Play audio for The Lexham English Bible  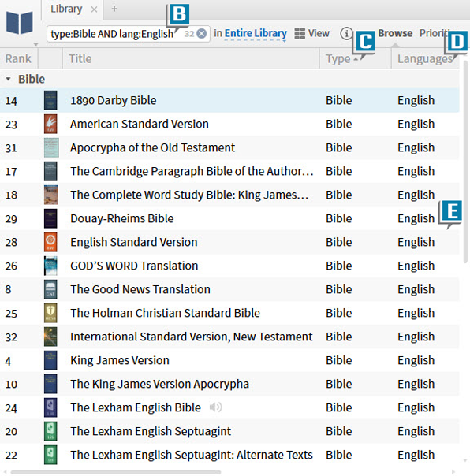pos(216,407)
